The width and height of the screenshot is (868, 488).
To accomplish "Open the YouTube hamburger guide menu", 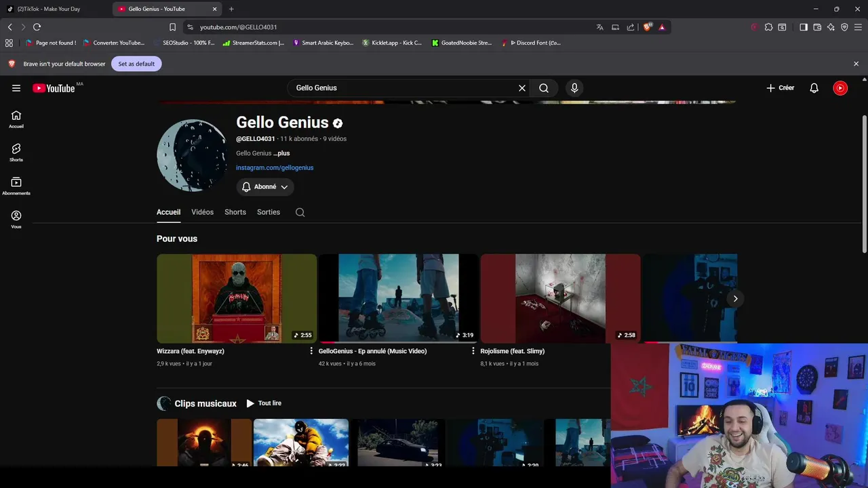I will point(16,88).
